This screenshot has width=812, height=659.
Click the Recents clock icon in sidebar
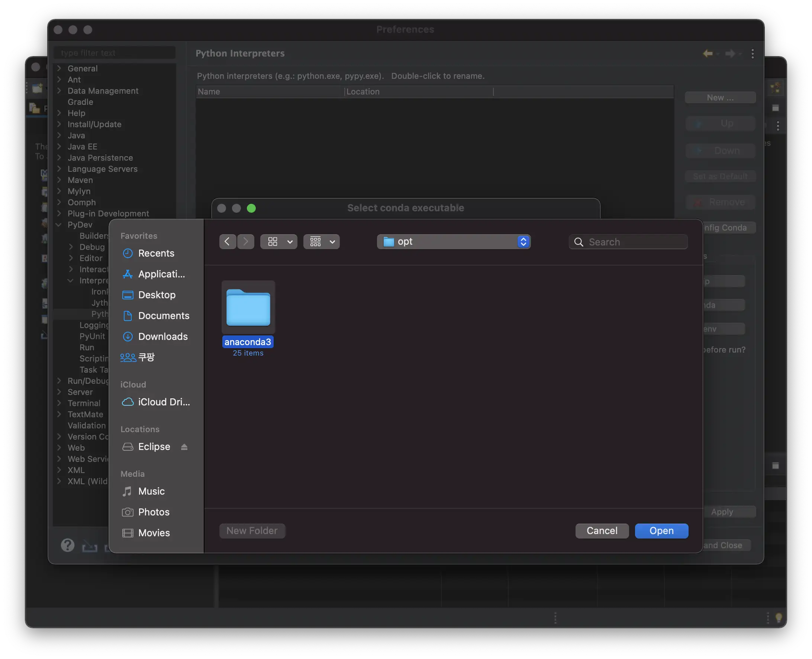point(128,253)
